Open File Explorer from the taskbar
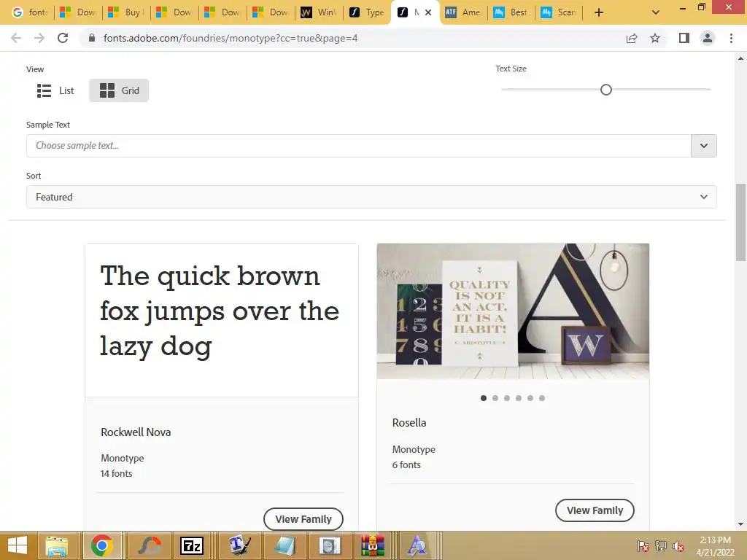 [56, 545]
